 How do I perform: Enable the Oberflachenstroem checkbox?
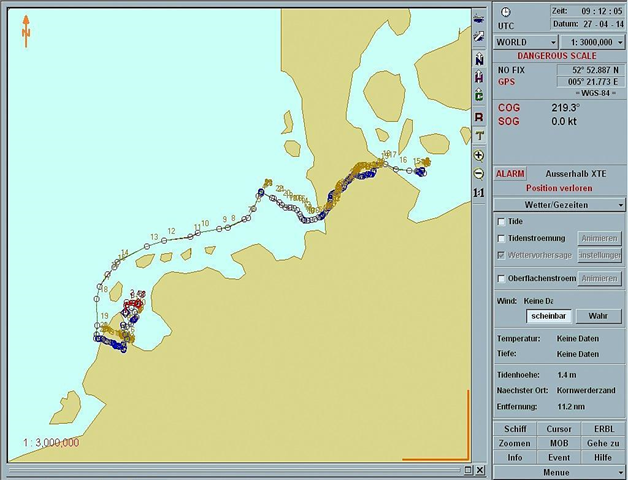[502, 278]
